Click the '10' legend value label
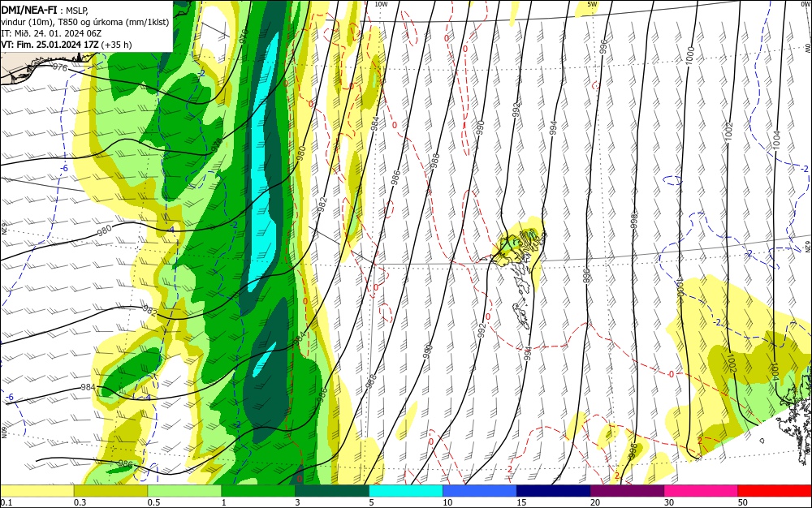This screenshot has height=508, width=812. (x=447, y=502)
